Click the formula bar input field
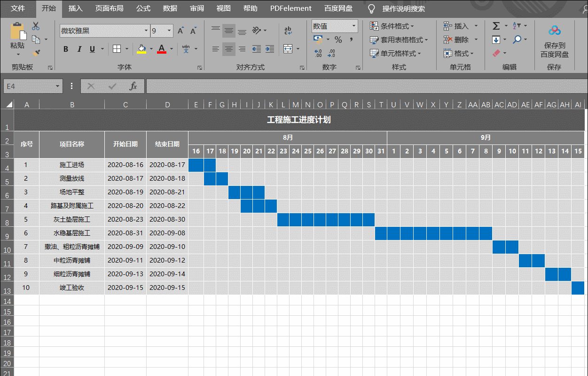This screenshot has width=588, height=376. pos(367,86)
